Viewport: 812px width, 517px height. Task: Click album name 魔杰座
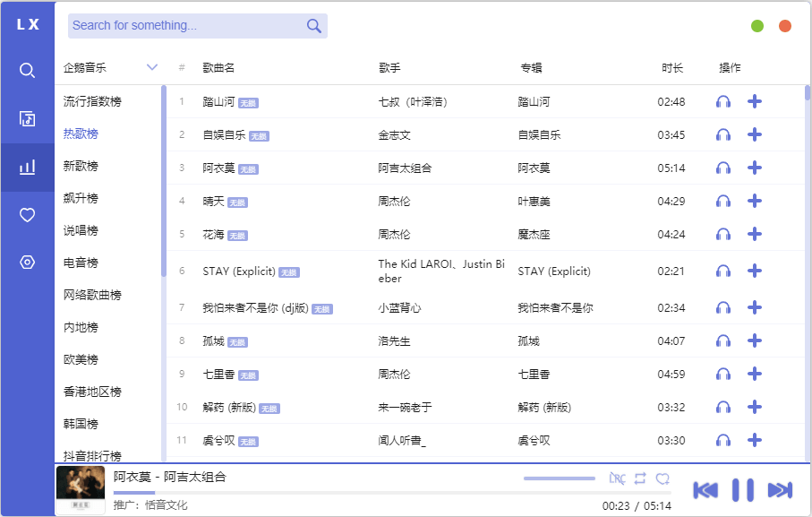coord(534,234)
